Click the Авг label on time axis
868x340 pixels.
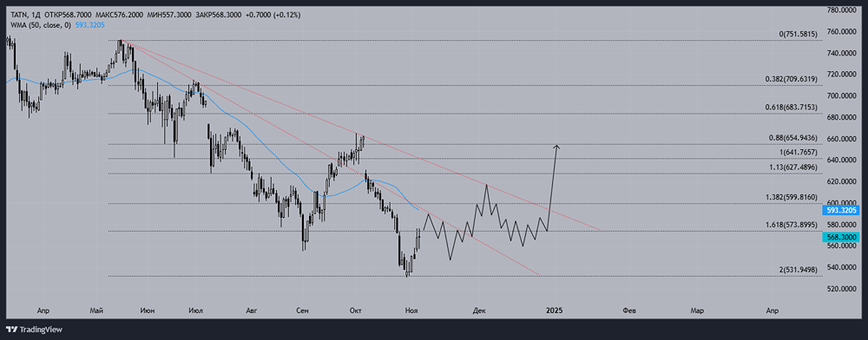click(252, 311)
